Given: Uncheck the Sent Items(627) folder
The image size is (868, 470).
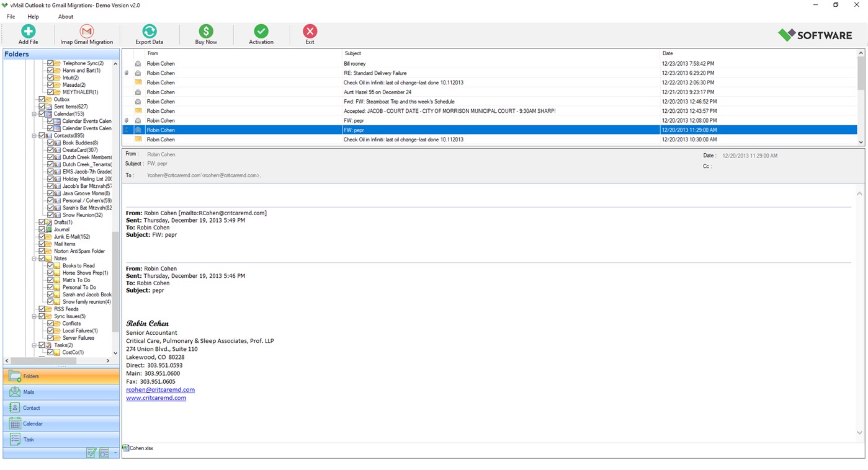Looking at the screenshot, I should click(x=42, y=106).
